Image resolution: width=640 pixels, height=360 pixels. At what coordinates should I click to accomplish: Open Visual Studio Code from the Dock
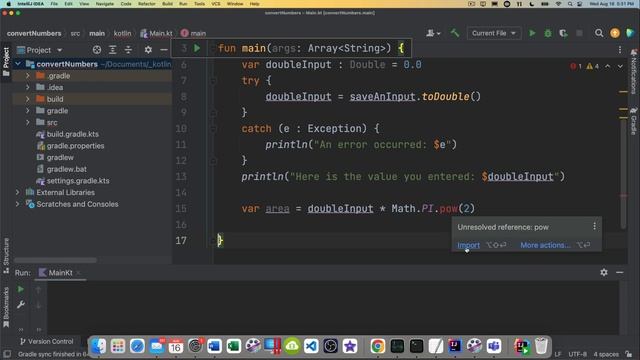tap(311, 346)
